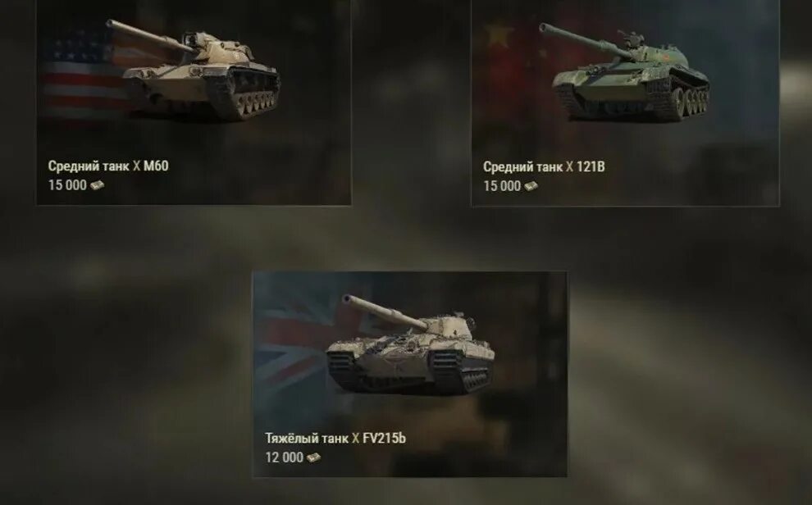Click the M60 tank image
The height and width of the screenshot is (505, 812).
point(193,71)
